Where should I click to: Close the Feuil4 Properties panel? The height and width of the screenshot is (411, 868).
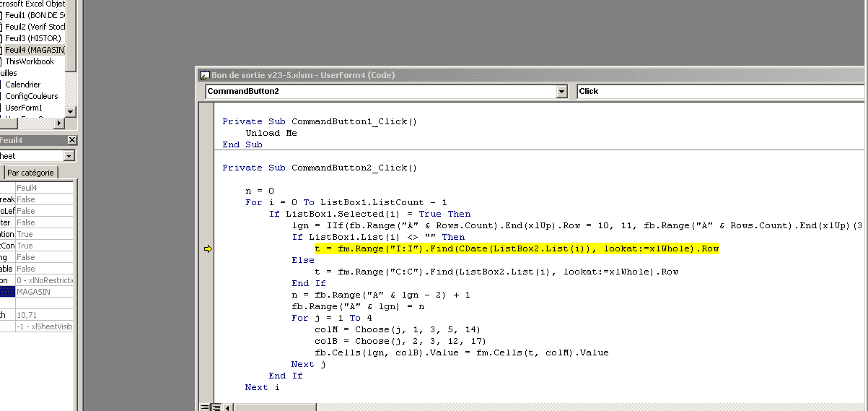(x=71, y=140)
